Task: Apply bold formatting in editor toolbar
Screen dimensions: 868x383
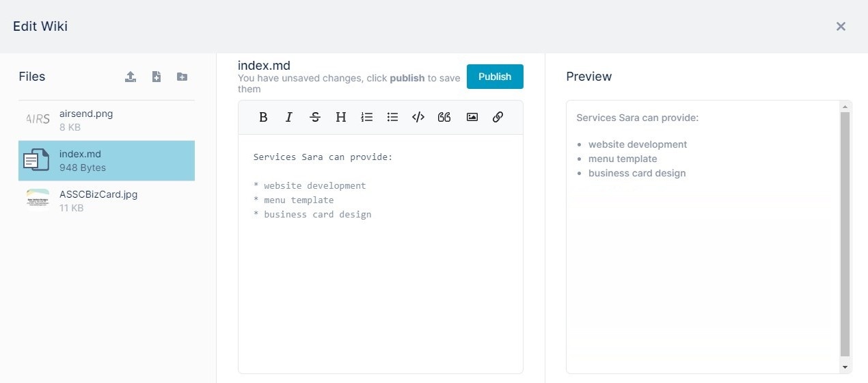Action: tap(263, 117)
